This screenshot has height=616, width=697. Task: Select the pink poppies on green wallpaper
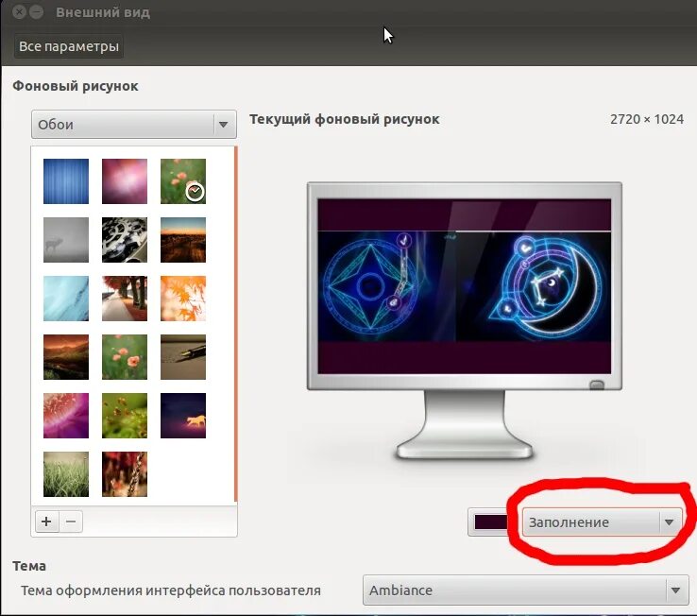coord(125,357)
